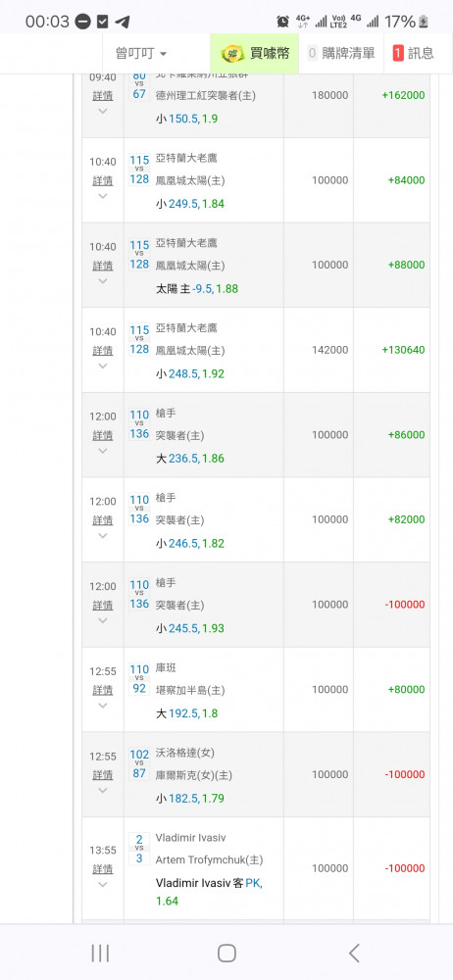The image size is (453, 980).
Task: Tap the coin icon beside 買嘯幣
Action: pyautogui.click(x=234, y=54)
